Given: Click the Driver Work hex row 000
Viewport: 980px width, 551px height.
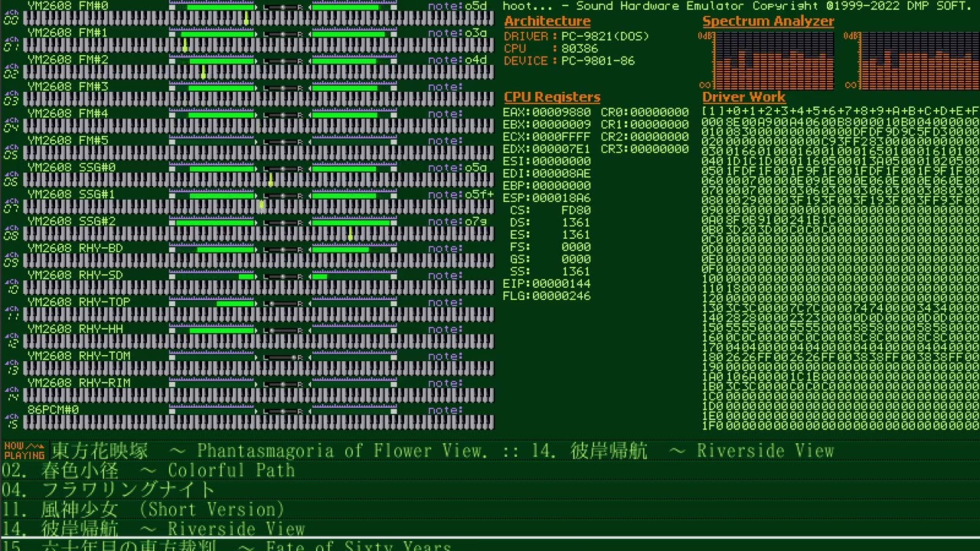Looking at the screenshot, I should pyautogui.click(x=841, y=122).
